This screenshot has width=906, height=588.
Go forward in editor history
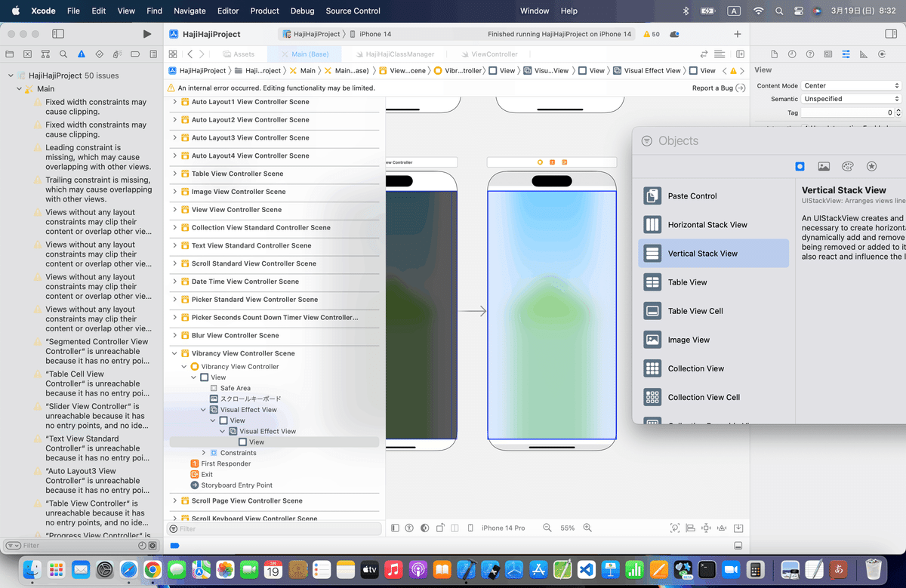[201, 54]
